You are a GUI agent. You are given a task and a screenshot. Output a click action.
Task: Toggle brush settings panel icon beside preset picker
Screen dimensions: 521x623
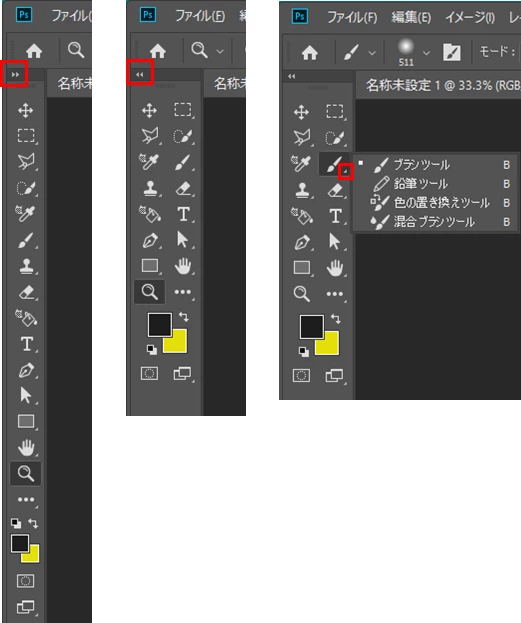pyautogui.click(x=452, y=52)
